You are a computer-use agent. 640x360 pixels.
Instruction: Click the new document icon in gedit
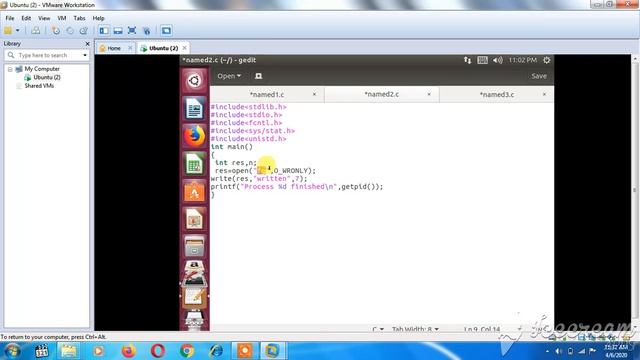[x=258, y=76]
